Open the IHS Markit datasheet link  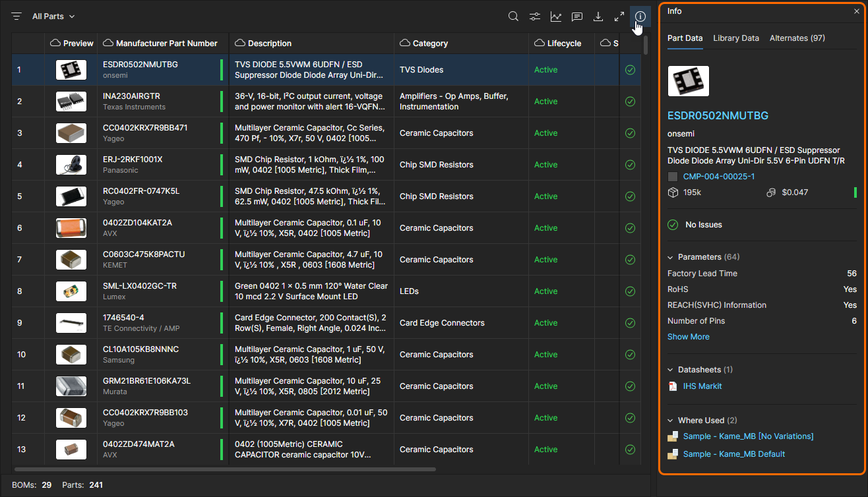[x=702, y=386]
